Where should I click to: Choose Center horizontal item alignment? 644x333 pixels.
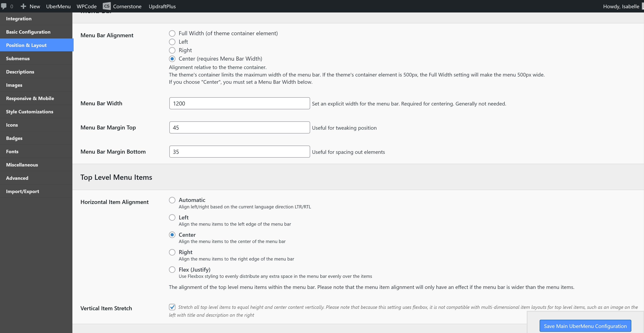pos(172,235)
